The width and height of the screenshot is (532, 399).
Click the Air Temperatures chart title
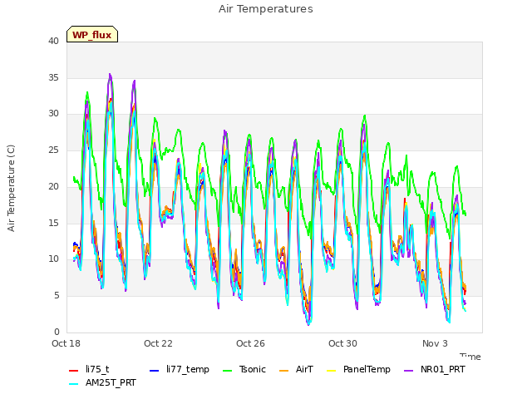click(266, 9)
